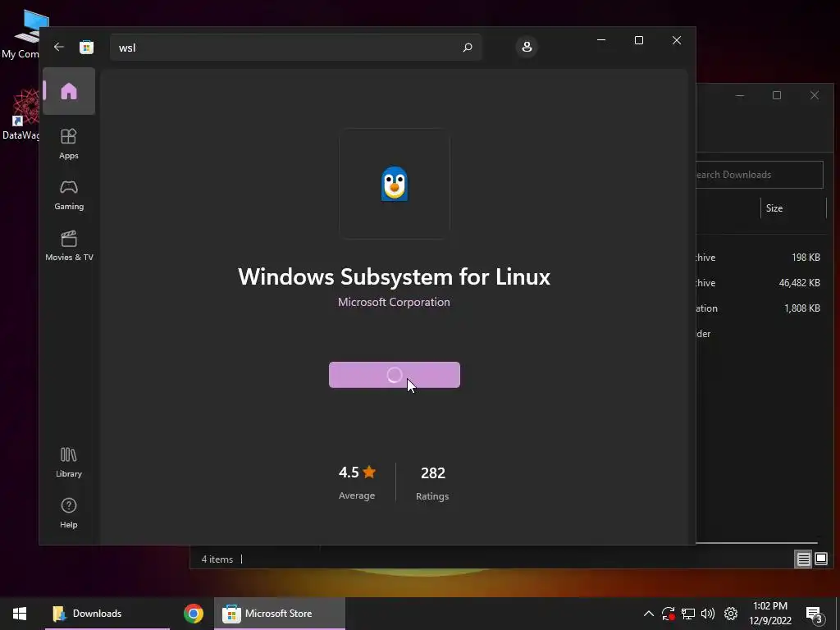
Task: Minimize the Downloads Explorer window
Action: pos(740,95)
